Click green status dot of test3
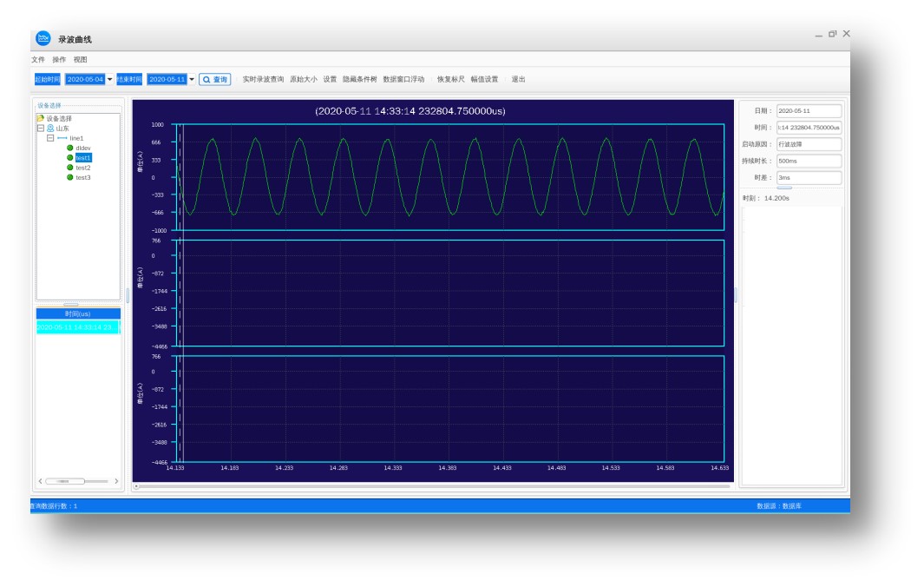 [x=70, y=177]
